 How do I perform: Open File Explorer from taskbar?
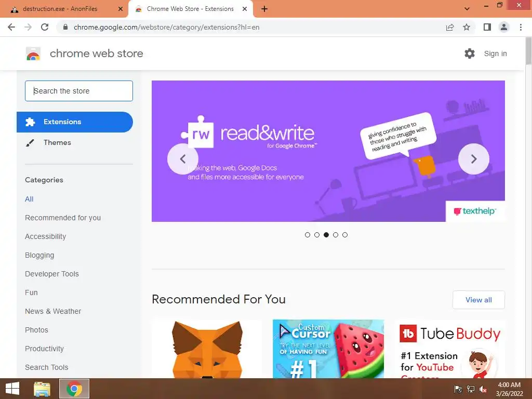tap(42, 389)
